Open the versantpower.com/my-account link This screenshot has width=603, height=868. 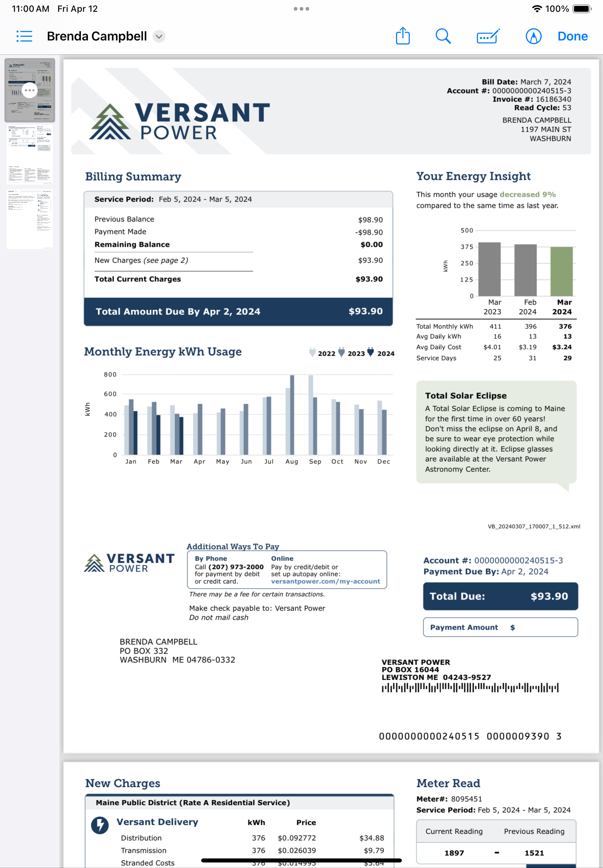tap(325, 581)
